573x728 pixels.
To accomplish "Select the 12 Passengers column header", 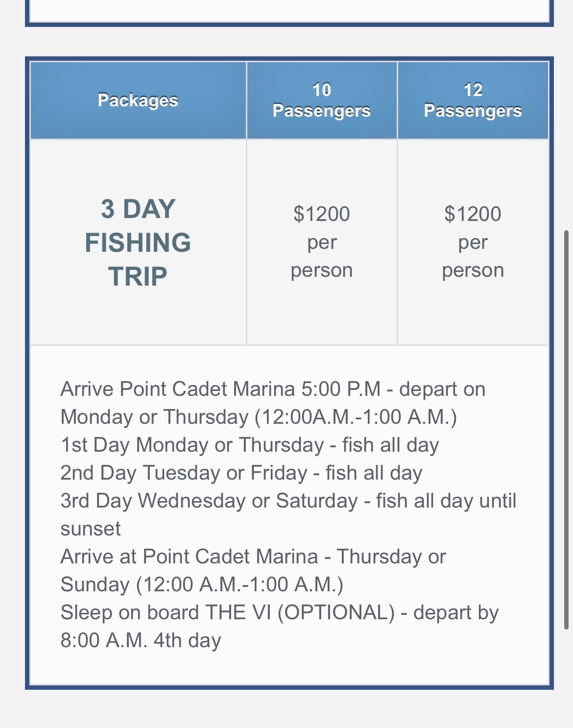I will (473, 100).
